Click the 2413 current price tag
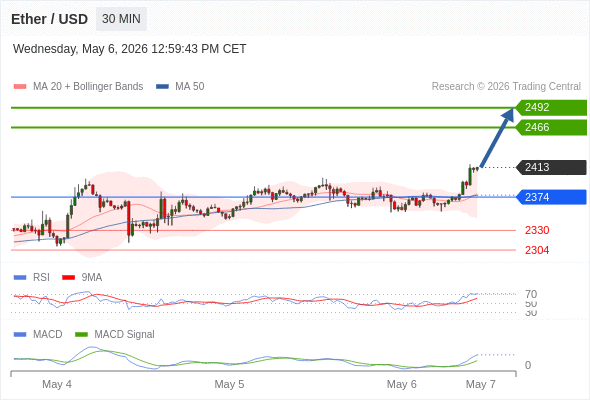Screen dimensions: 590x400 pos(551,167)
